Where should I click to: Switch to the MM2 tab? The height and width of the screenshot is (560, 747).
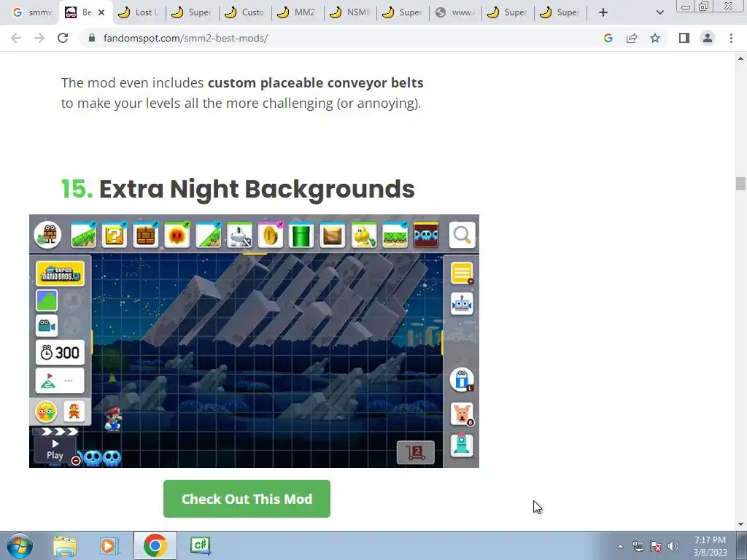298,12
